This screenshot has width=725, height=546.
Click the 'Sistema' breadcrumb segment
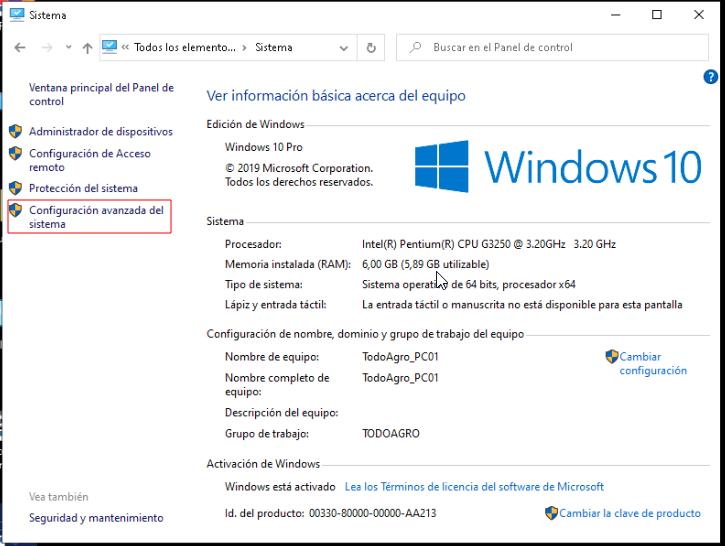tap(274, 48)
